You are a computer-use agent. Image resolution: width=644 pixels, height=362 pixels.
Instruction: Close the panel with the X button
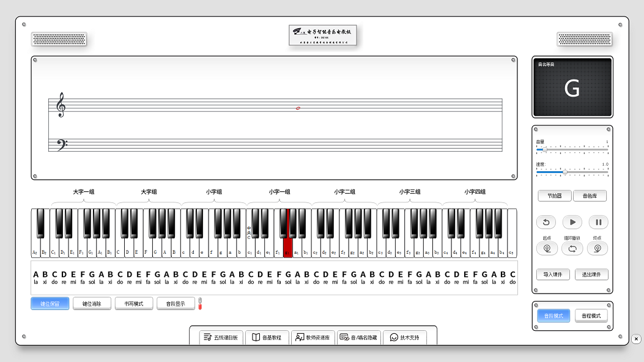point(636,339)
